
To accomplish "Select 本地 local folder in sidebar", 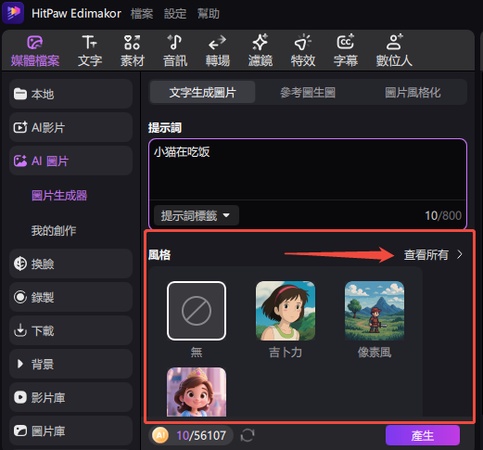I will [71, 94].
